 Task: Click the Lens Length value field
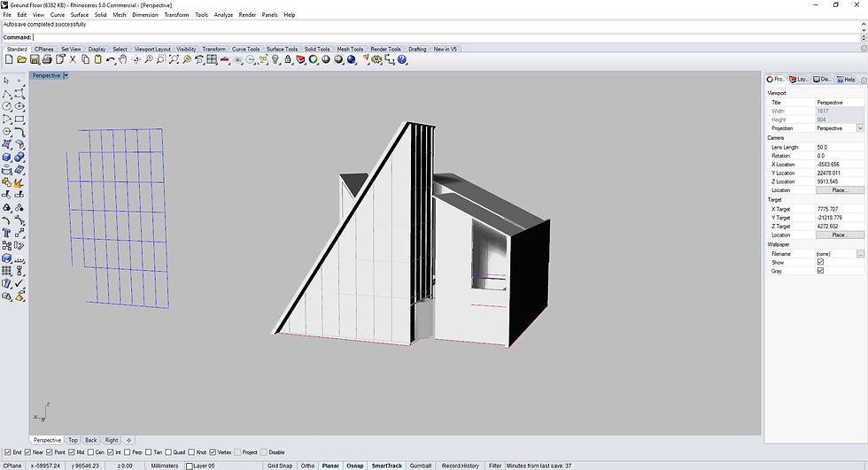point(840,148)
